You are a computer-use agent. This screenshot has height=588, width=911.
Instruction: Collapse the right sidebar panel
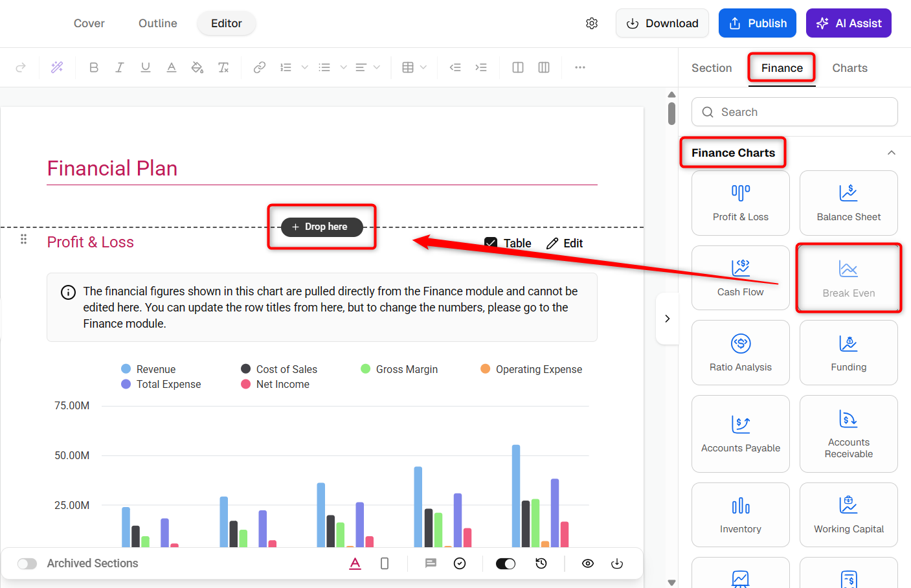(x=668, y=319)
